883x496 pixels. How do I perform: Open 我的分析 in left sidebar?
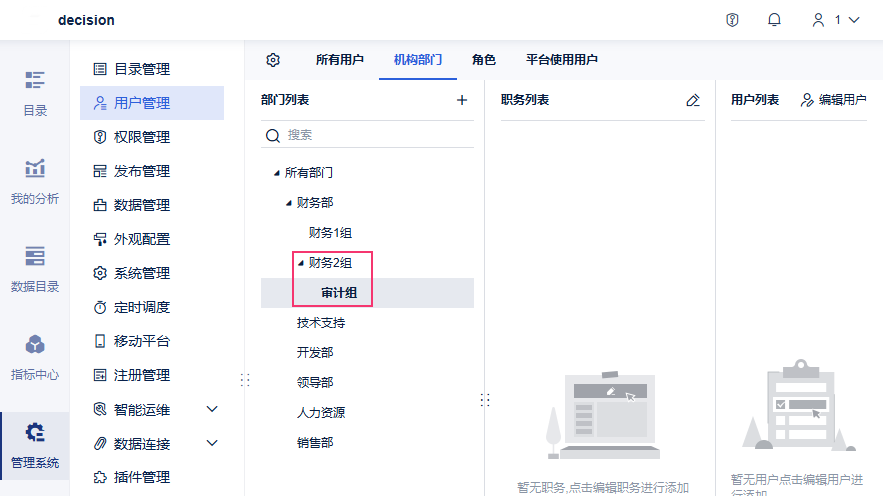[35, 182]
